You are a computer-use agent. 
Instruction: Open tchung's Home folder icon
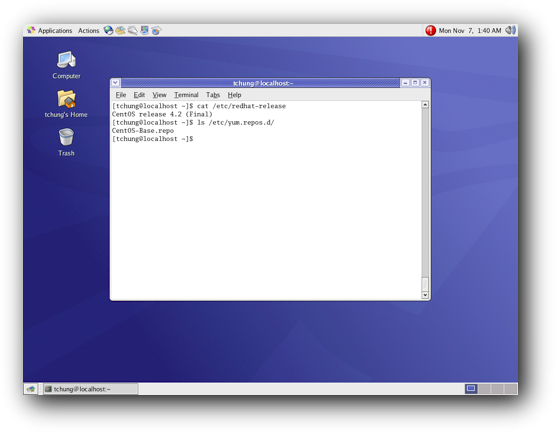click(66, 104)
